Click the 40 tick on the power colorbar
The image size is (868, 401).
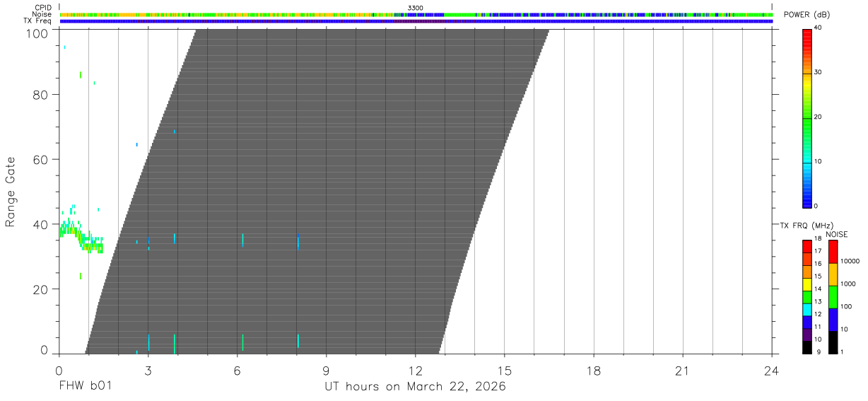(x=818, y=28)
